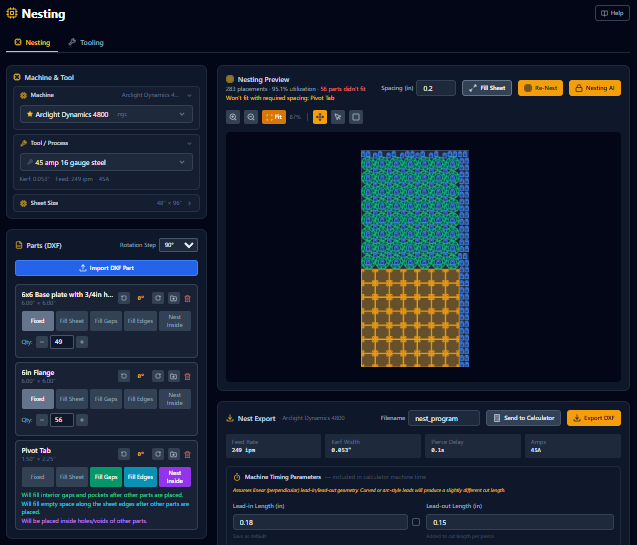This screenshot has width=637, height=545.
Task: Rotate Pivot Tab counter-clockwise
Action: tap(124, 454)
